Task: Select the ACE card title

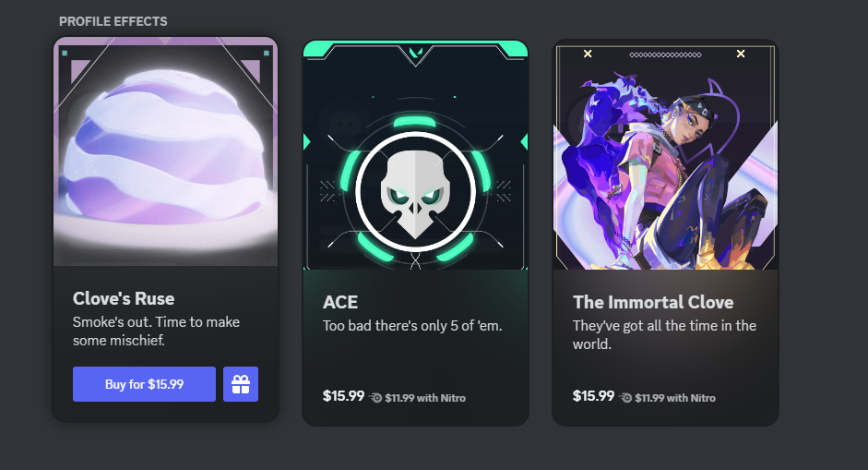Action: point(340,302)
